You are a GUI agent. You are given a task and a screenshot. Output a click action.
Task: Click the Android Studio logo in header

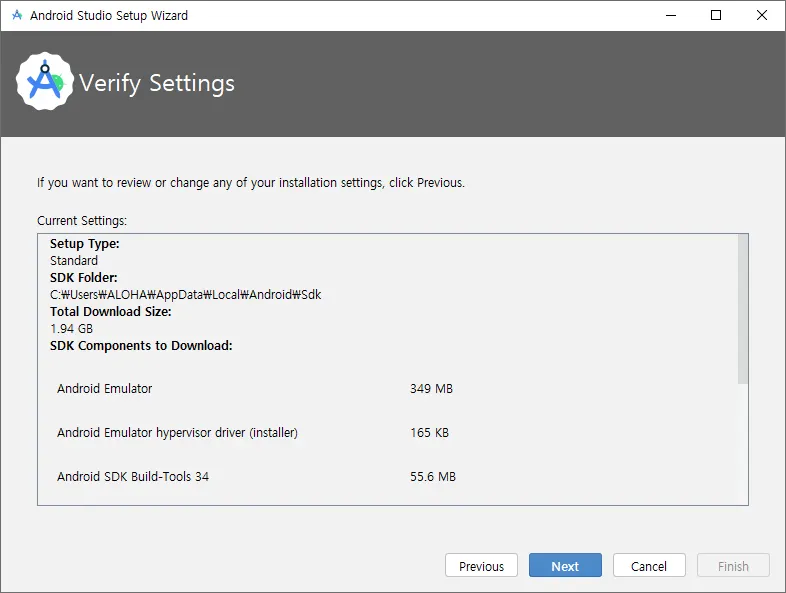point(45,83)
